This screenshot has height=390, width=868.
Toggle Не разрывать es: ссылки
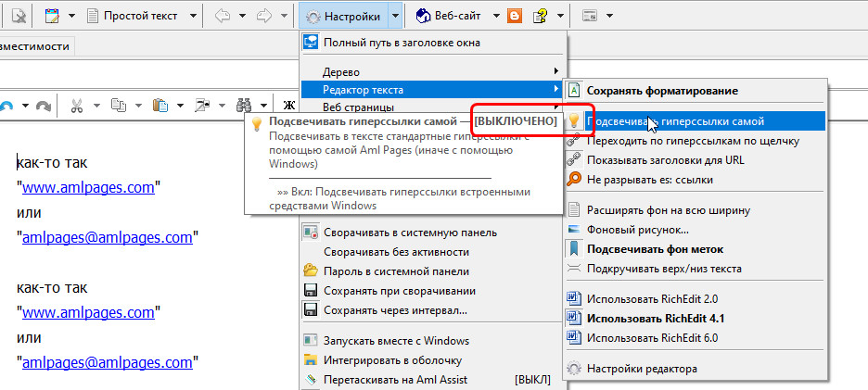pyautogui.click(x=696, y=180)
